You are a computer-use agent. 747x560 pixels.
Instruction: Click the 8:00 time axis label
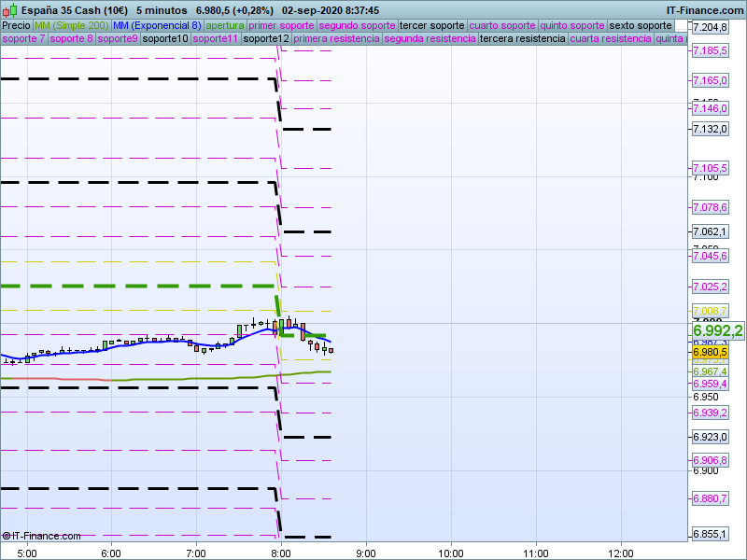click(x=281, y=553)
